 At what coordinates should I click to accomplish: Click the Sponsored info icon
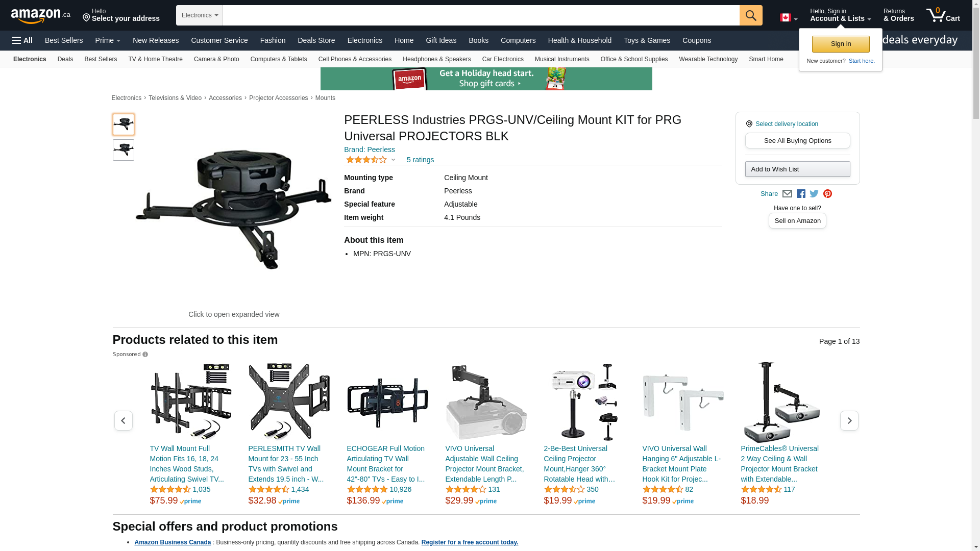pyautogui.click(x=145, y=355)
